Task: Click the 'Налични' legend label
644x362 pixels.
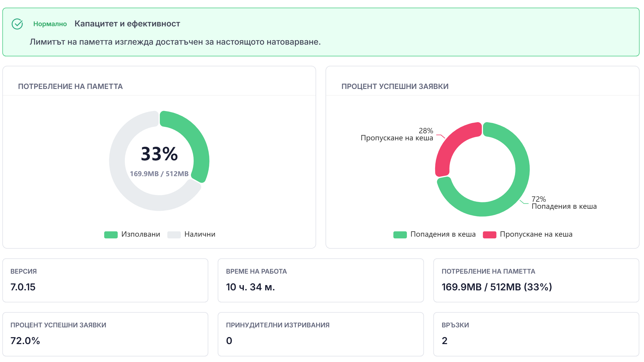Action: (200, 234)
